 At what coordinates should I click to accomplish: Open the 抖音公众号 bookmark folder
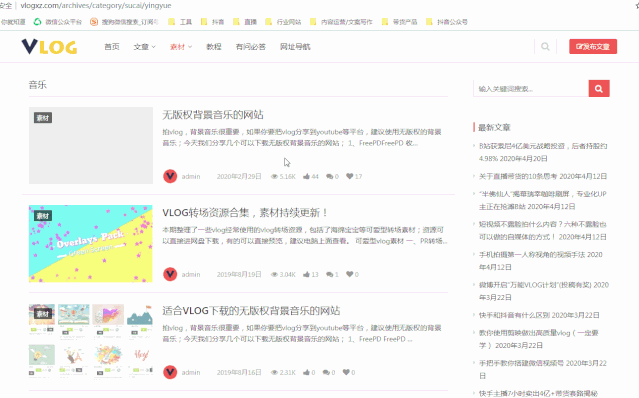click(447, 22)
